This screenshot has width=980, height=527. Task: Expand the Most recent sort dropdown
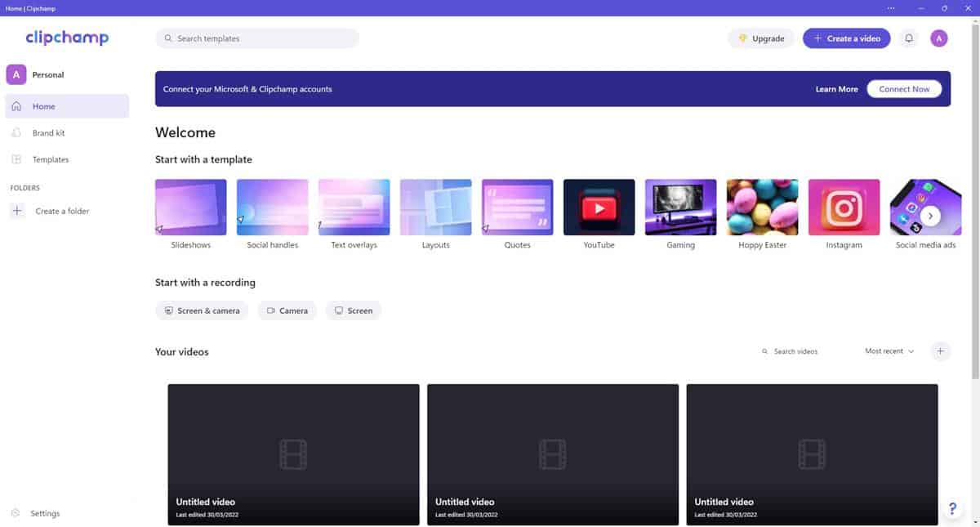click(x=889, y=351)
